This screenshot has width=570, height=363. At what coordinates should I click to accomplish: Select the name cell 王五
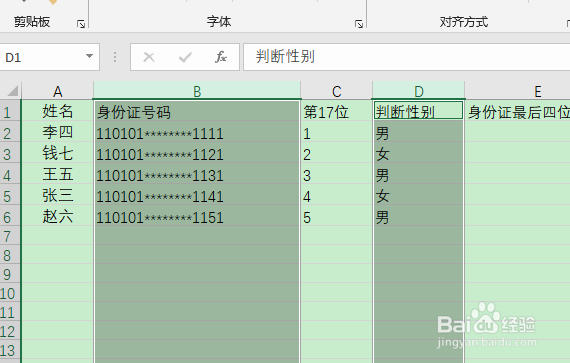(x=57, y=174)
